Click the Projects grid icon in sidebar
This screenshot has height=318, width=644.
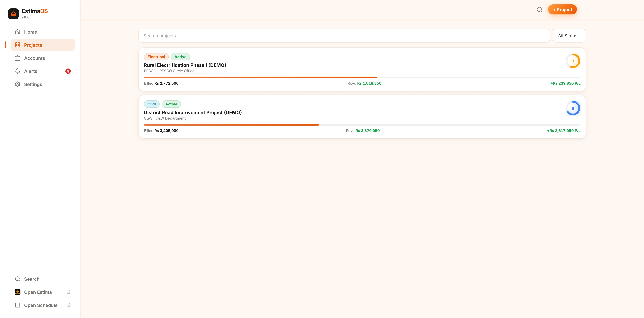point(18,45)
